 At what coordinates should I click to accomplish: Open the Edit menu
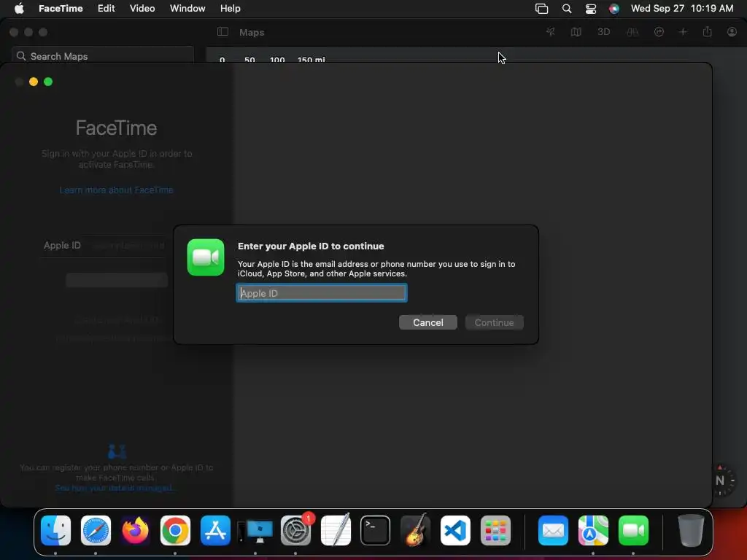coord(107,9)
